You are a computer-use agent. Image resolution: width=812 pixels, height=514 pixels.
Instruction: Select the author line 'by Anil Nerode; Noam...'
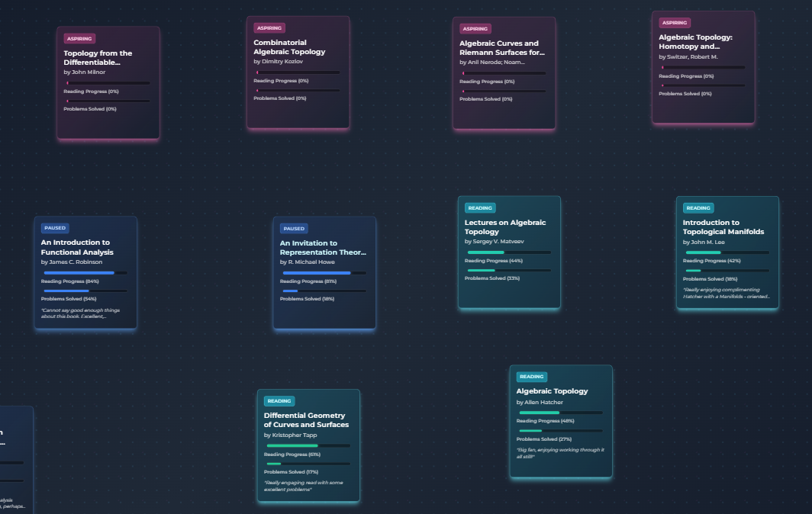pyautogui.click(x=492, y=63)
